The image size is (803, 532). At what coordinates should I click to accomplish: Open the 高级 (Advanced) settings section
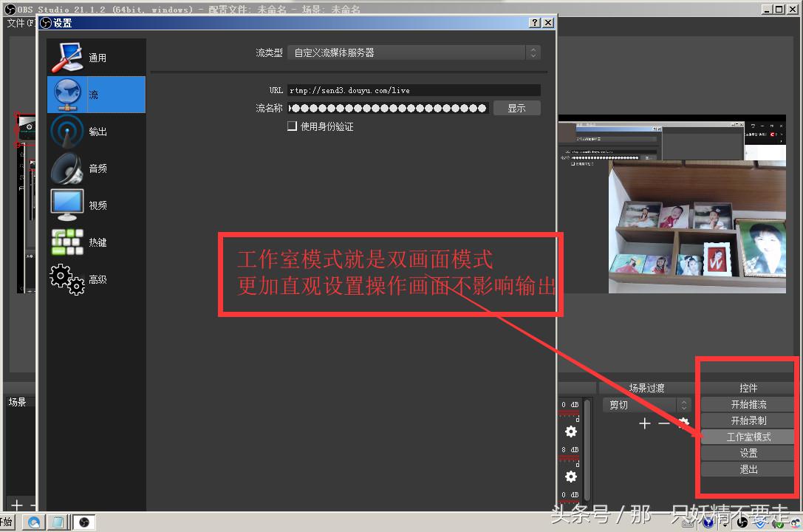click(96, 279)
